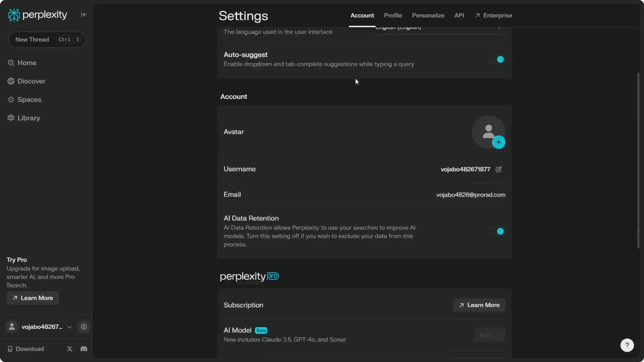Open the Library section

click(28, 118)
